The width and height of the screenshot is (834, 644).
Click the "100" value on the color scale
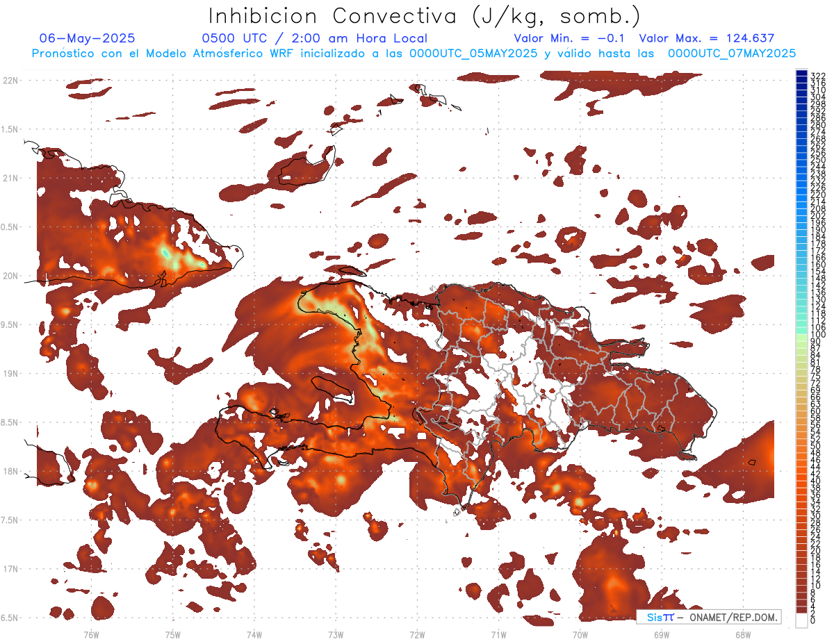point(817,335)
